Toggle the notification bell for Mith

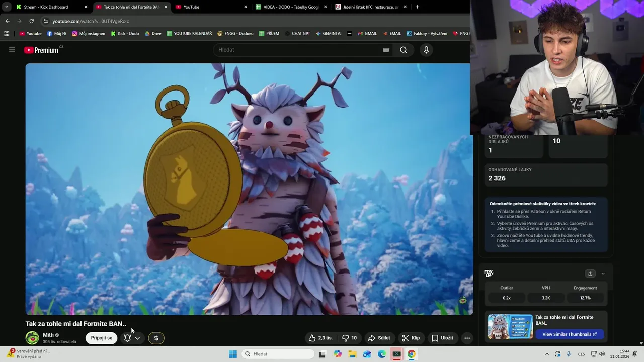click(x=127, y=338)
